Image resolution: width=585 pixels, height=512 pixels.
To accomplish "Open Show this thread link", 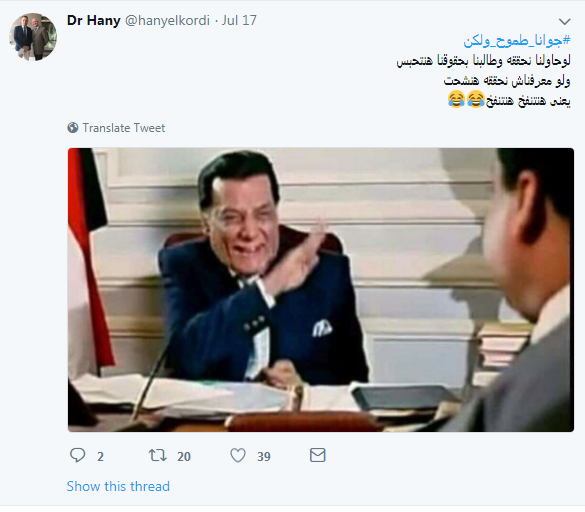I will 118,486.
